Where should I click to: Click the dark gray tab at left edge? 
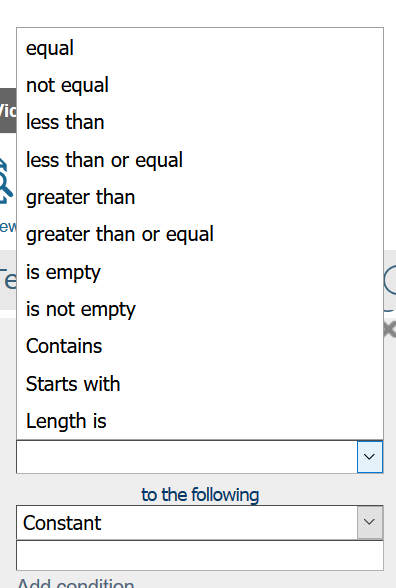click(x=8, y=111)
